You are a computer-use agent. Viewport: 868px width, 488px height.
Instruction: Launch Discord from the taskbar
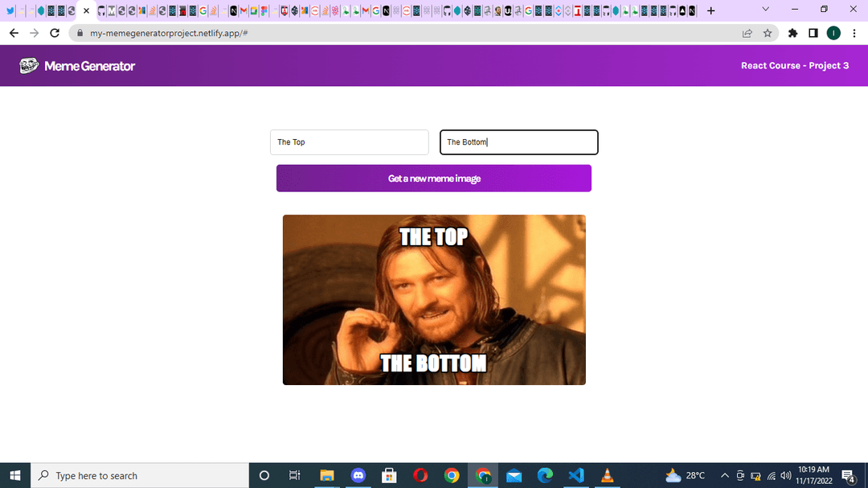(358, 475)
